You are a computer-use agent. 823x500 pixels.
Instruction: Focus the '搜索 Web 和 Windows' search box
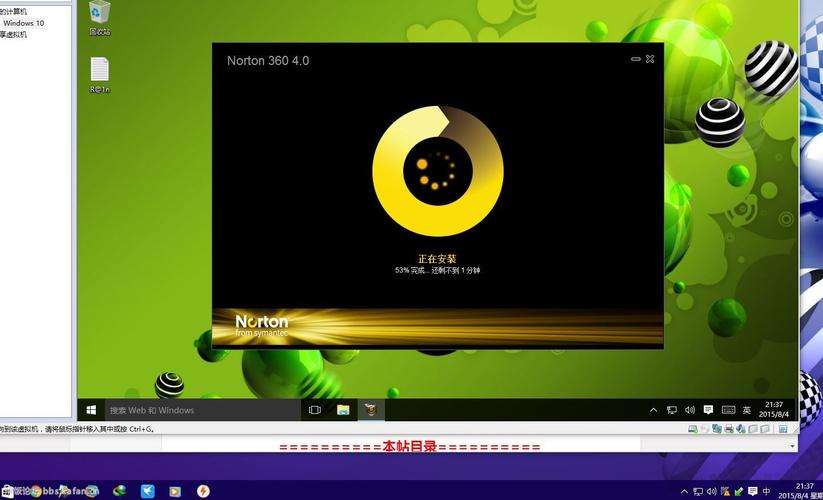202,410
